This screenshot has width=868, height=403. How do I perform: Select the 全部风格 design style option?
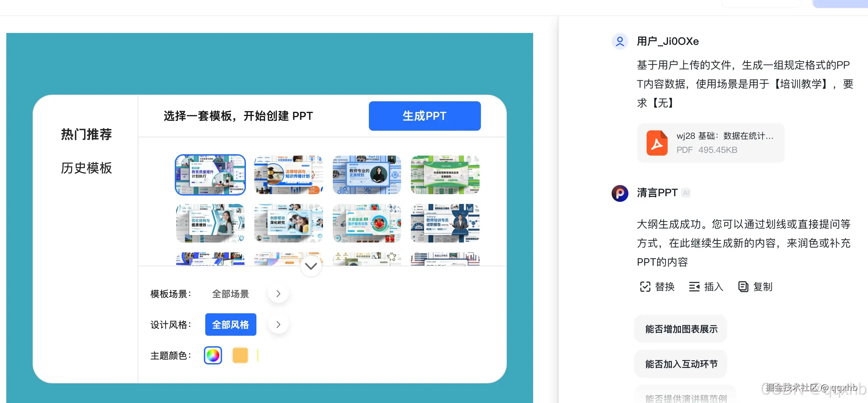230,324
